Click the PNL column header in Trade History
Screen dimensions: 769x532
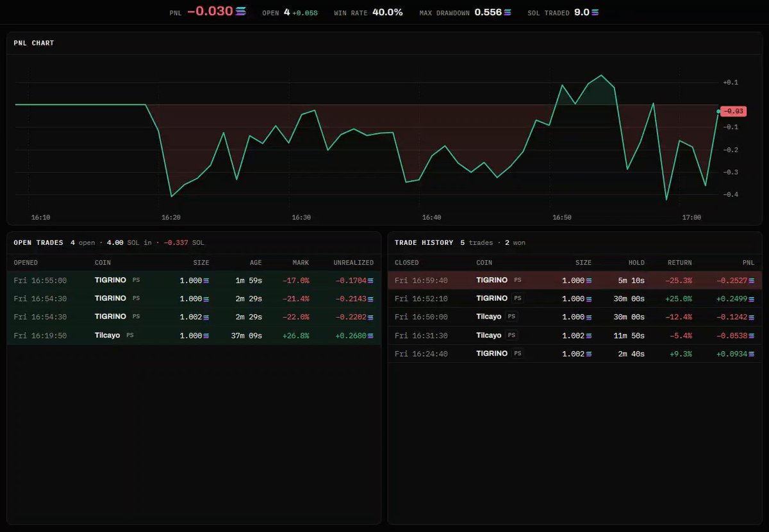coord(748,263)
